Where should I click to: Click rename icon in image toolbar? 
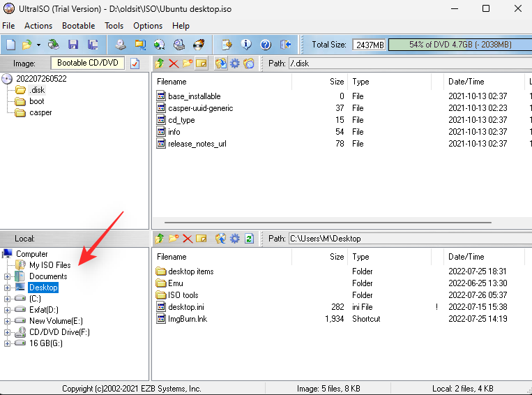(202, 64)
